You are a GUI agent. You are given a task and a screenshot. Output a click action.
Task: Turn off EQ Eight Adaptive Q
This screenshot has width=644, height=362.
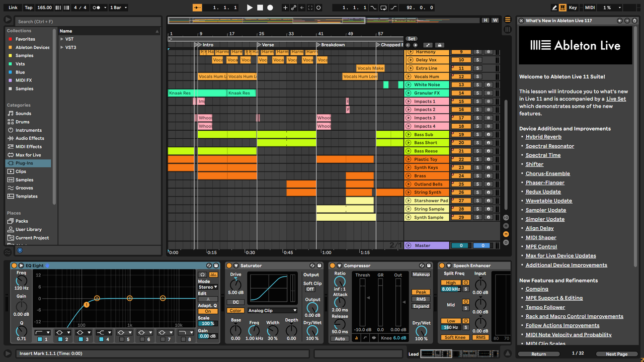(208, 311)
